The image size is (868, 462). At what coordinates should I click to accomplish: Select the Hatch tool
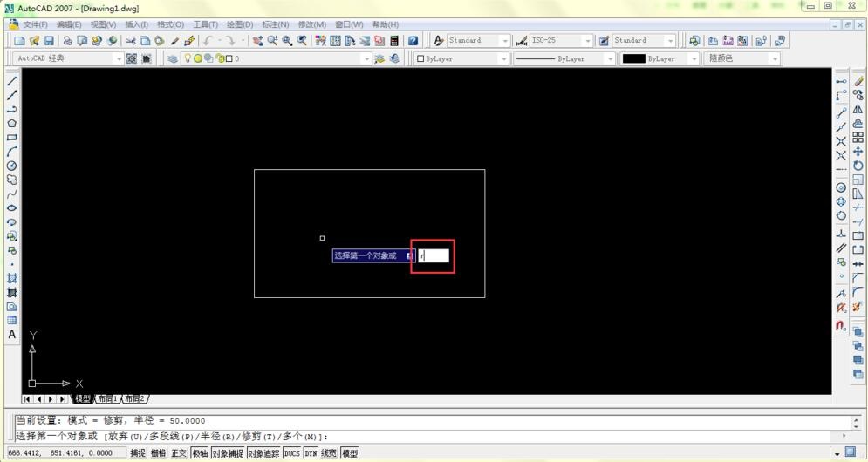coord(11,278)
